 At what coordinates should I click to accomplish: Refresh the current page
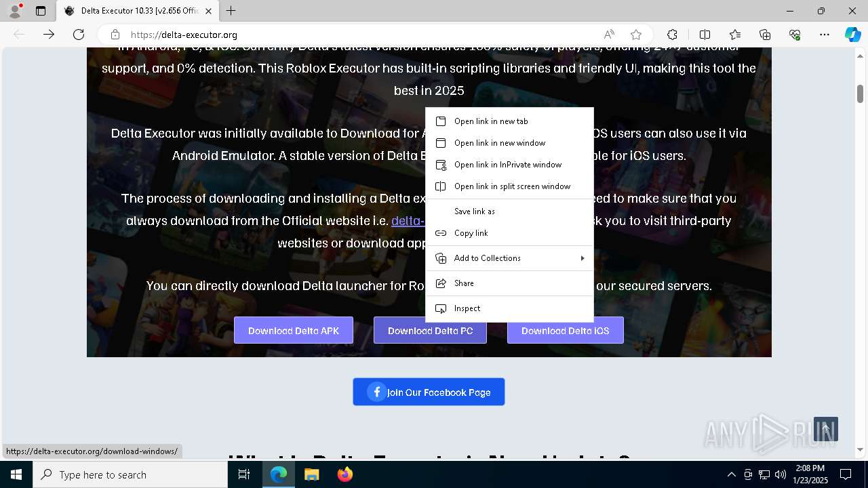79,35
